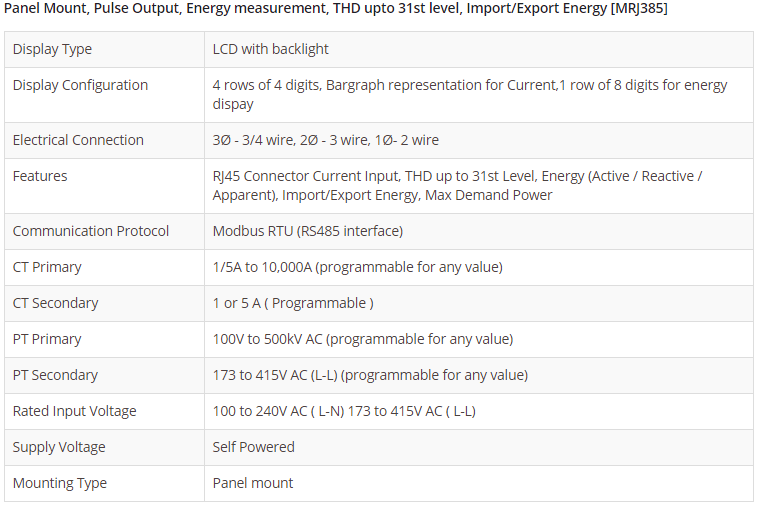Click the Communication Protocol label
This screenshot has height=507, width=760.
coord(91,231)
